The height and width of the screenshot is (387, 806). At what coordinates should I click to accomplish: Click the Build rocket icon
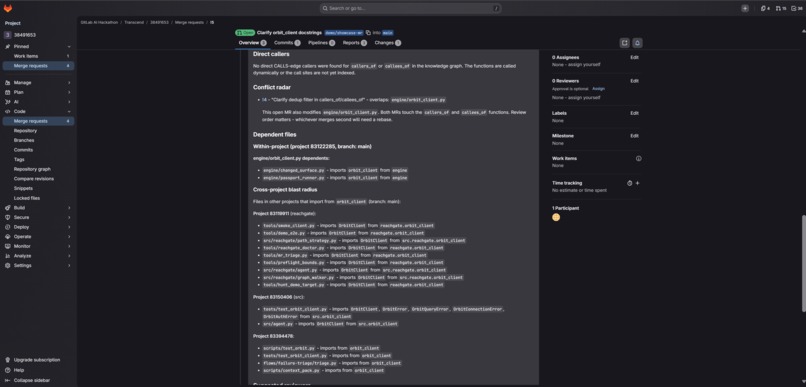click(x=8, y=208)
